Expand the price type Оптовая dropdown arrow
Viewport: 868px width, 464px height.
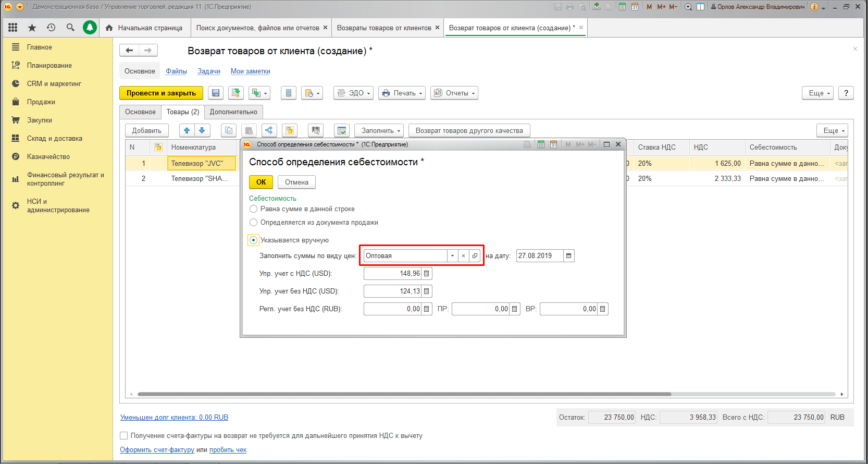click(x=452, y=256)
